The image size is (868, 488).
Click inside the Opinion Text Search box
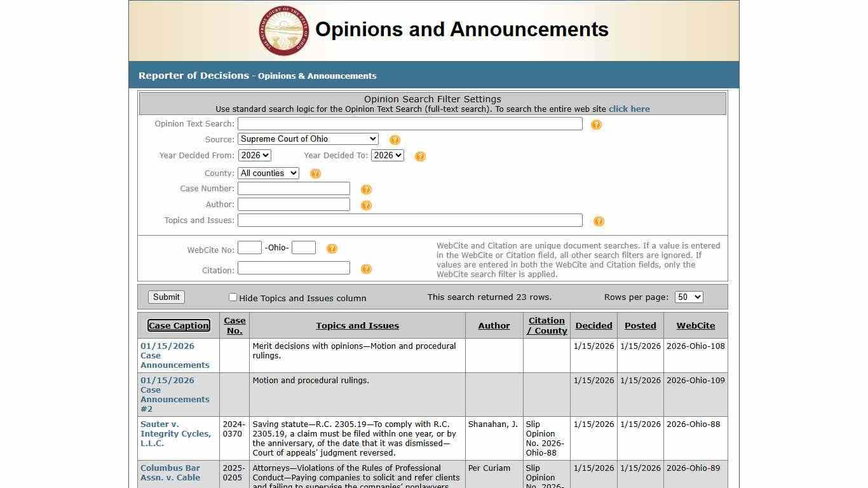[x=410, y=123]
